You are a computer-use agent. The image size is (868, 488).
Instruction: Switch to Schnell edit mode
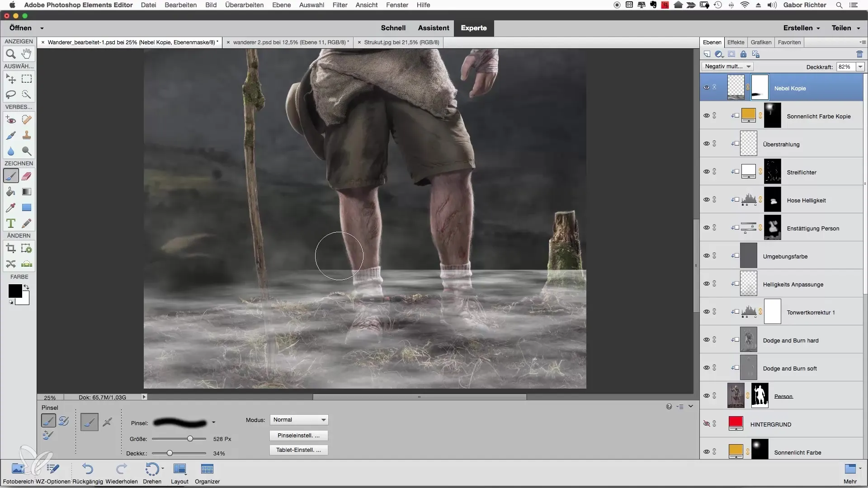[x=393, y=28]
